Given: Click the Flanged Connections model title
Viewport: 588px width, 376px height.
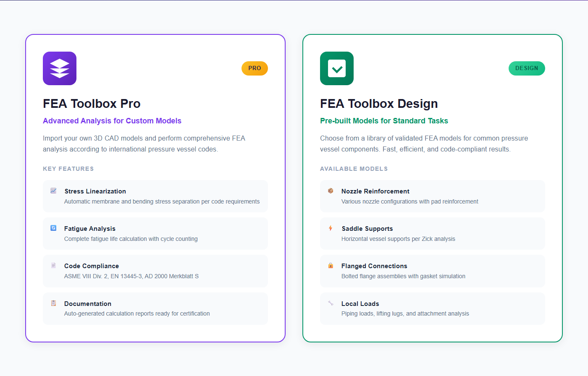Looking at the screenshot, I should [374, 266].
